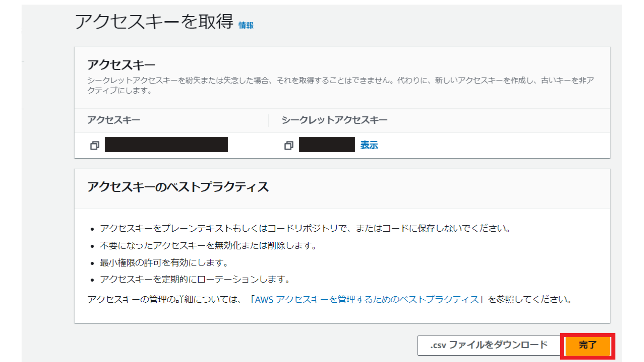The height and width of the screenshot is (362, 644).
Task: Copy the secret access key value
Action: (288, 145)
